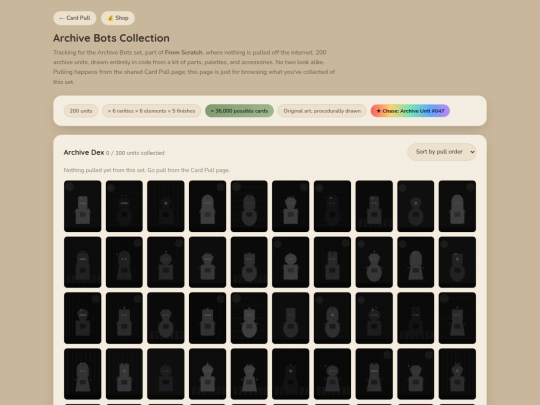Select first locked card in third row

click(83, 318)
